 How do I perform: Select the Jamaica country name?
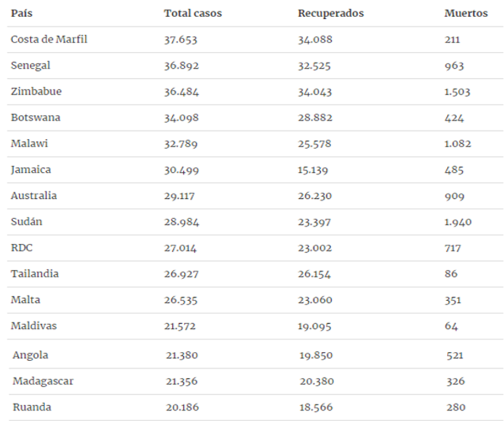tap(31, 170)
